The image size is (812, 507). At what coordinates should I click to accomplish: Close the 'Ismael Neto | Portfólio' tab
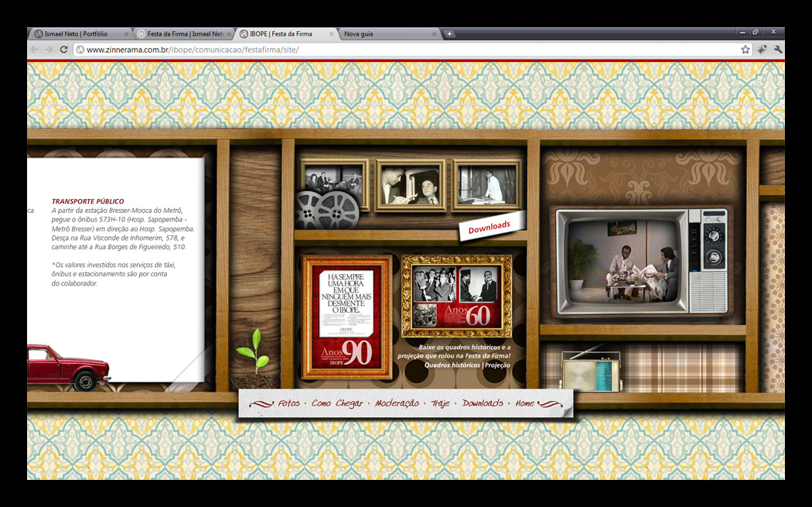[126, 34]
